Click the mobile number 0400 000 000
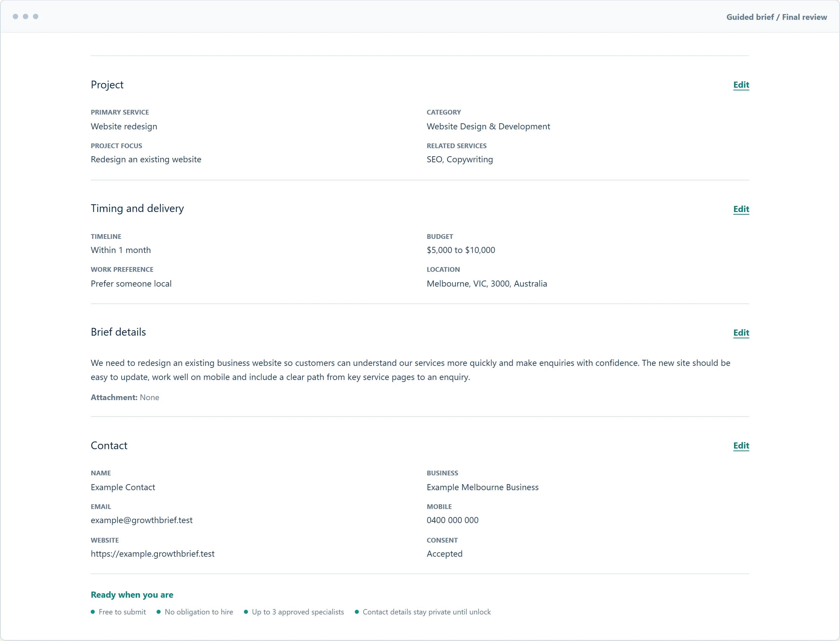The image size is (840, 641). point(452,520)
